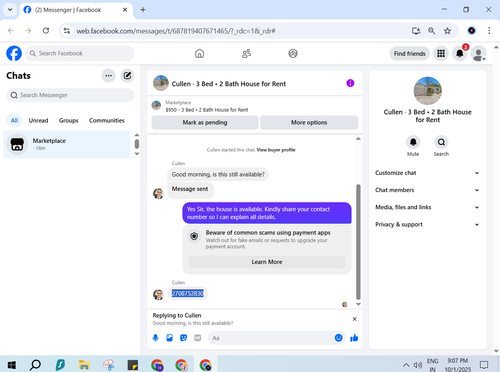
Task: Click Find friends button
Action: (x=409, y=53)
